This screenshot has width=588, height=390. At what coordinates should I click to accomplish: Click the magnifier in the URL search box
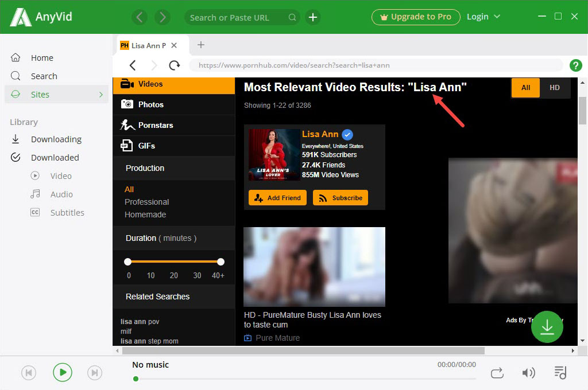(x=292, y=17)
